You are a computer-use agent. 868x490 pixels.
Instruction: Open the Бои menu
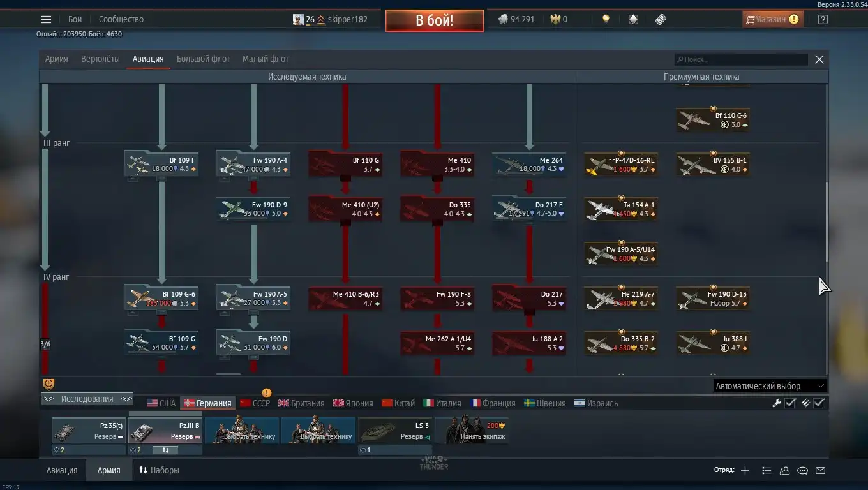click(75, 19)
